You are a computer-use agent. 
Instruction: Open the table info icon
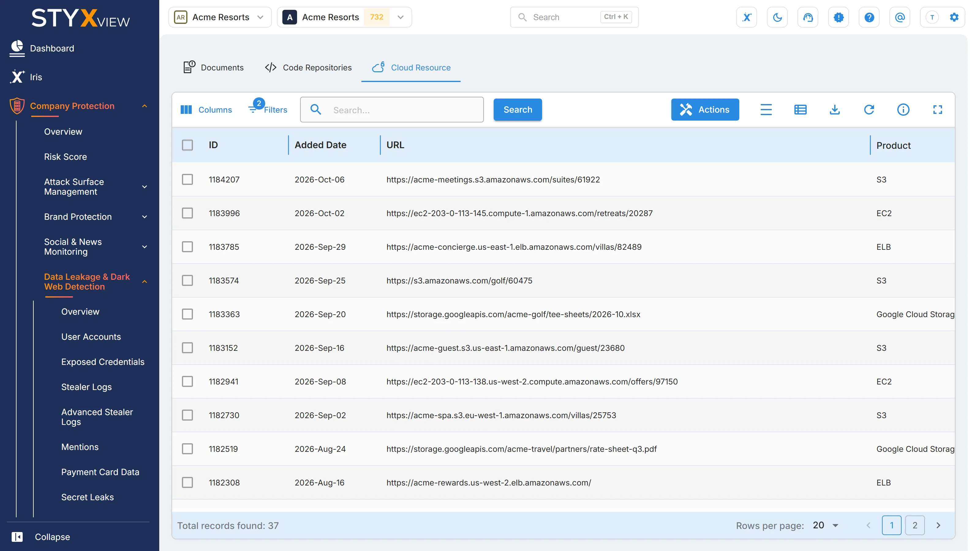(x=903, y=110)
